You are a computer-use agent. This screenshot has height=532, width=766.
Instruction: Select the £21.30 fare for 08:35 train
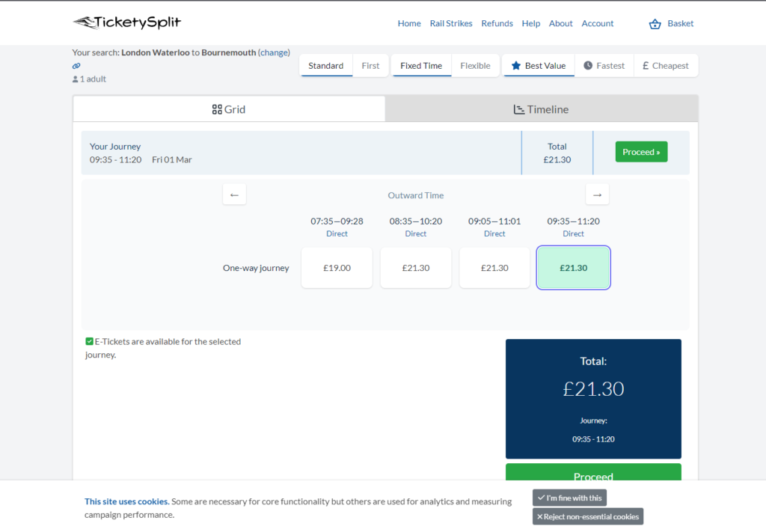point(416,268)
